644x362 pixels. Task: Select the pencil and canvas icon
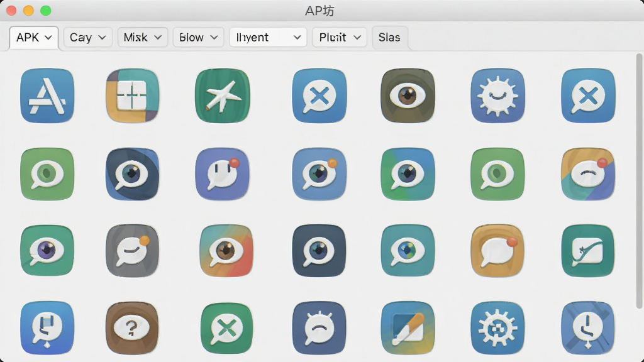click(408, 328)
